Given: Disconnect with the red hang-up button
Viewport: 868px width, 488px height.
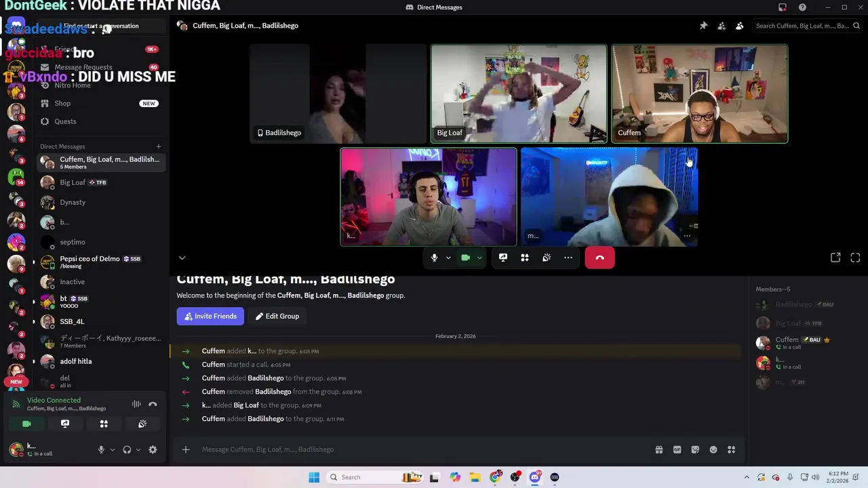Looking at the screenshot, I should click(x=599, y=258).
